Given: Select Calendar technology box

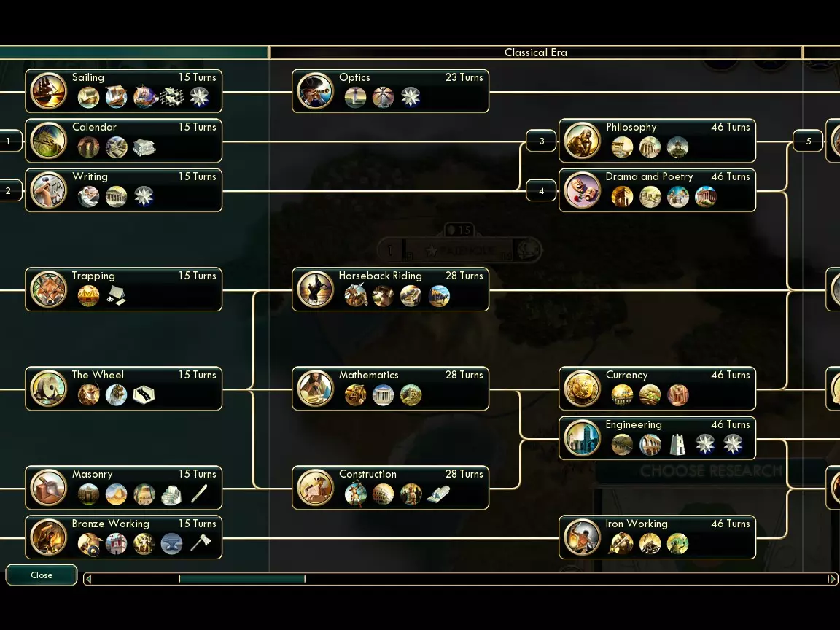Looking at the screenshot, I should pyautogui.click(x=124, y=141).
